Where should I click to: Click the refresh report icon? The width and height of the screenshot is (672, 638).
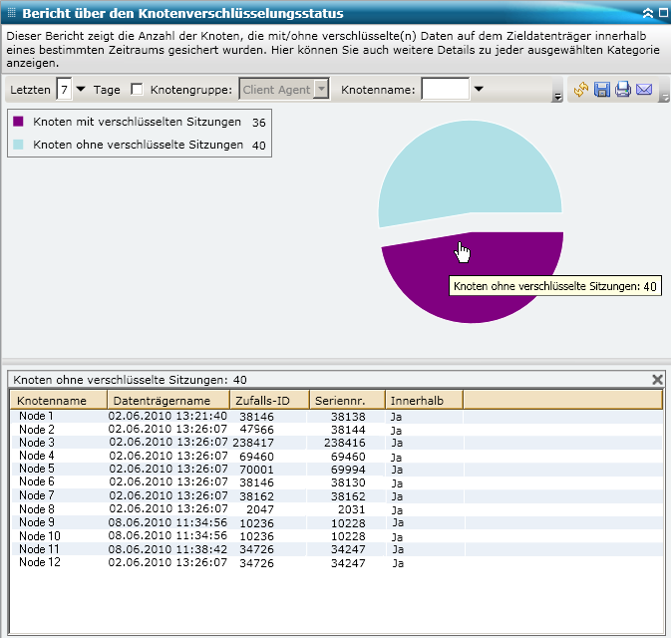click(581, 90)
